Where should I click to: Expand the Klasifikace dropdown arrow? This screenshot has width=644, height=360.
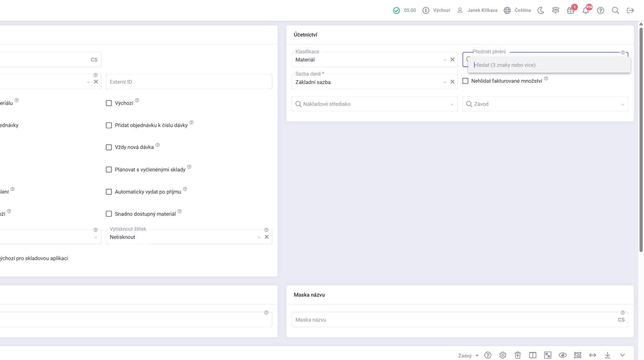(445, 60)
